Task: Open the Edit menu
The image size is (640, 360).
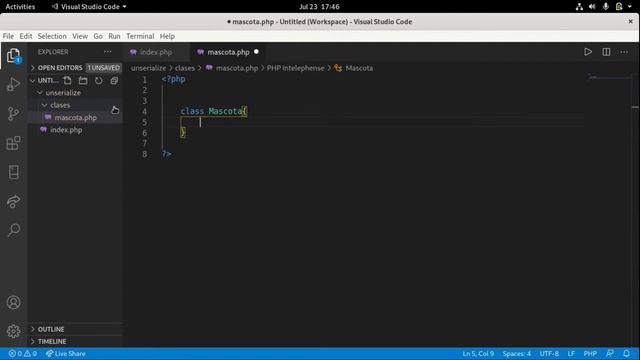Action: point(26,36)
